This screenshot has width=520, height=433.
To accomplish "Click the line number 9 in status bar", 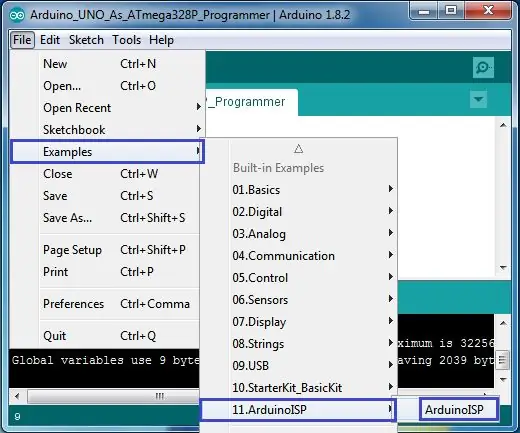I will (17, 416).
